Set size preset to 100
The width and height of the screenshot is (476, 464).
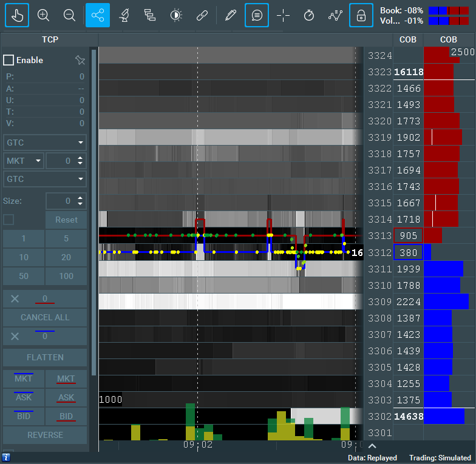[66, 276]
